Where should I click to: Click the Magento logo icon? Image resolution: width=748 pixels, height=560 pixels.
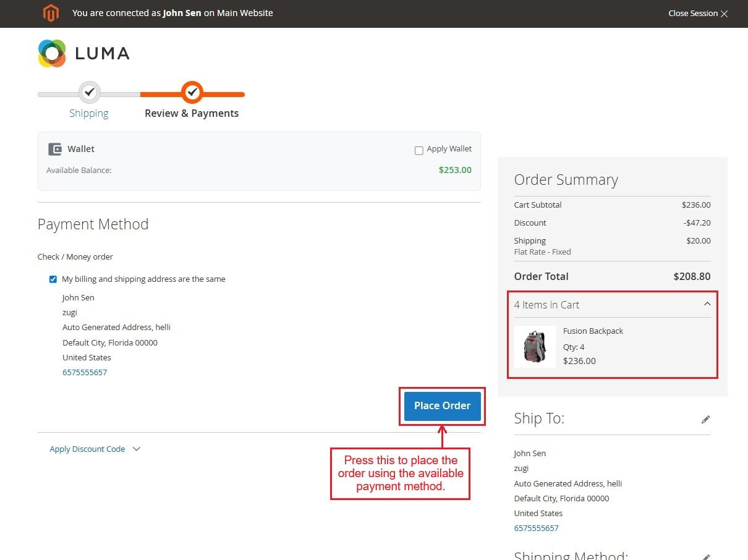tap(51, 13)
